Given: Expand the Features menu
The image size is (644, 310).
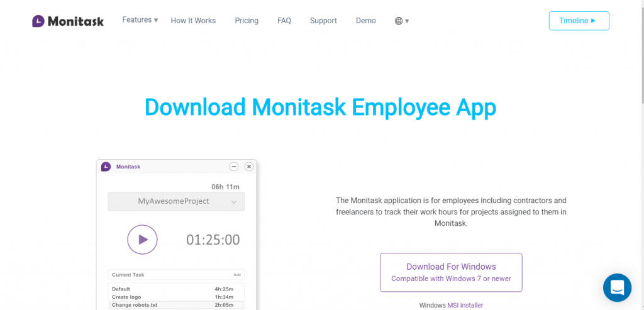Looking at the screenshot, I should (140, 19).
